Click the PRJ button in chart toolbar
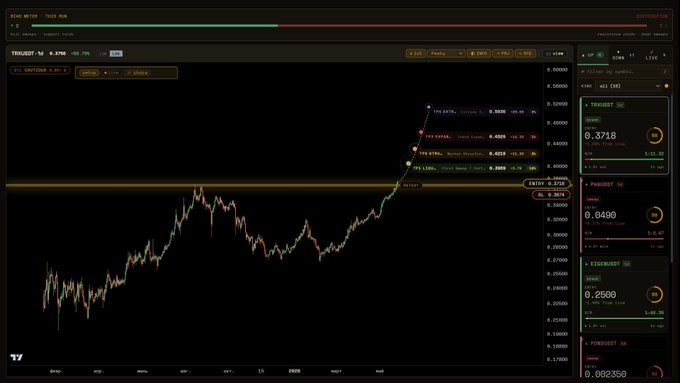 click(503, 53)
